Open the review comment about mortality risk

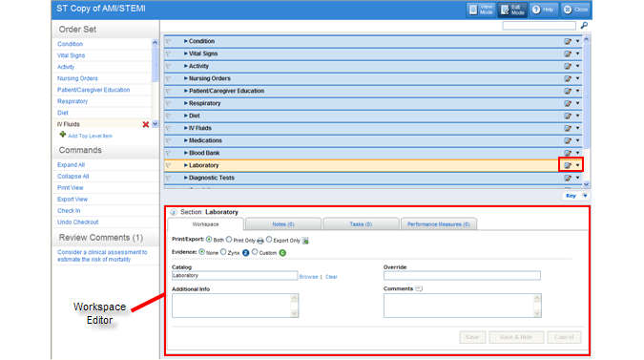click(102, 256)
